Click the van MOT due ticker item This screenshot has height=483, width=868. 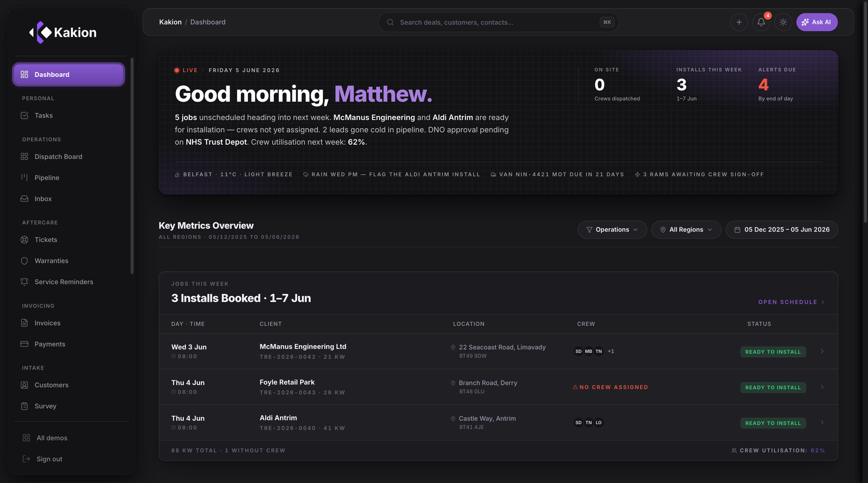[557, 175]
